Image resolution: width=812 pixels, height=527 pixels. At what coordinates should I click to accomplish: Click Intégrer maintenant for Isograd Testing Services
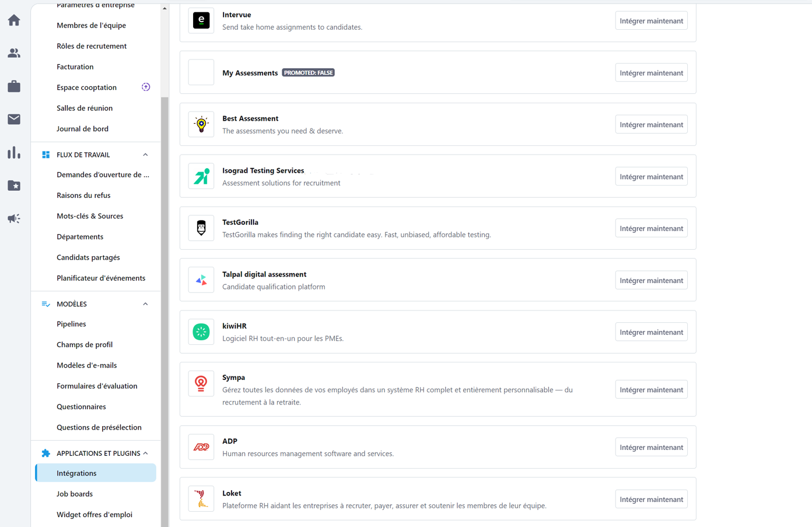click(651, 177)
